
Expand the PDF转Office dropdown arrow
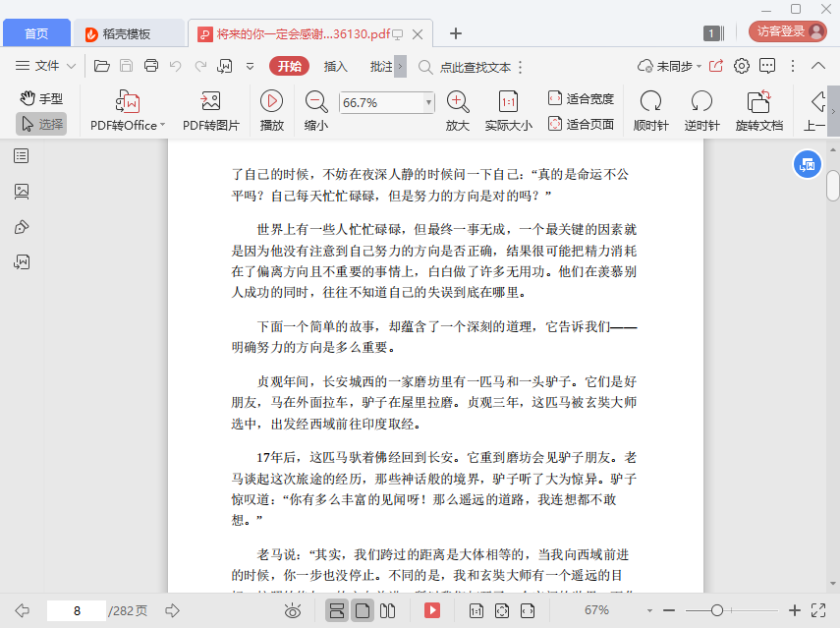(x=162, y=126)
